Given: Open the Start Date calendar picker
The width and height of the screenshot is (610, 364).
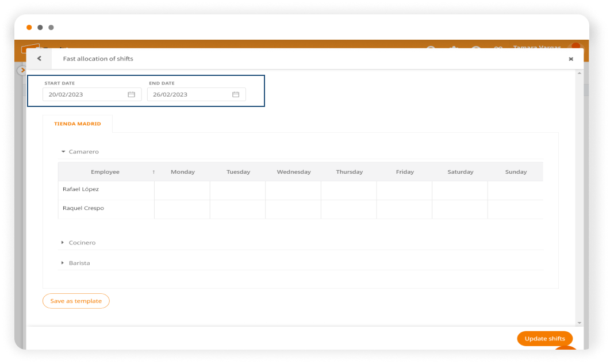Looking at the screenshot, I should [x=131, y=94].
